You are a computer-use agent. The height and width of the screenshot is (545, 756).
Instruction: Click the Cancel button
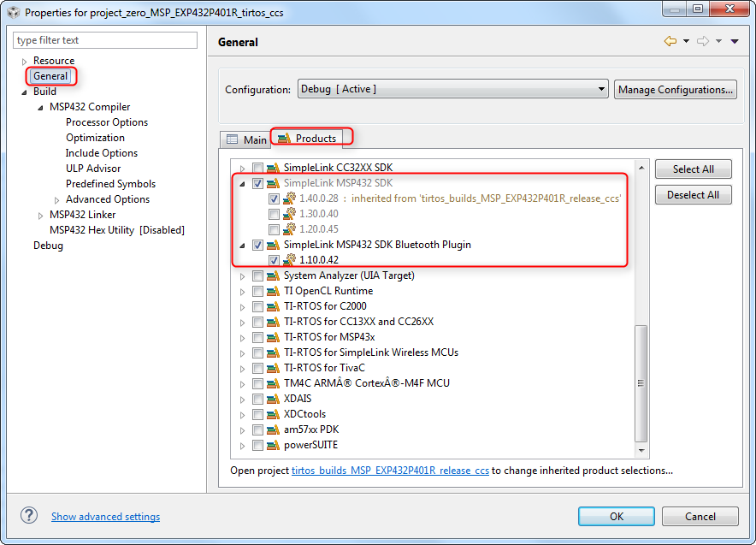(x=700, y=516)
